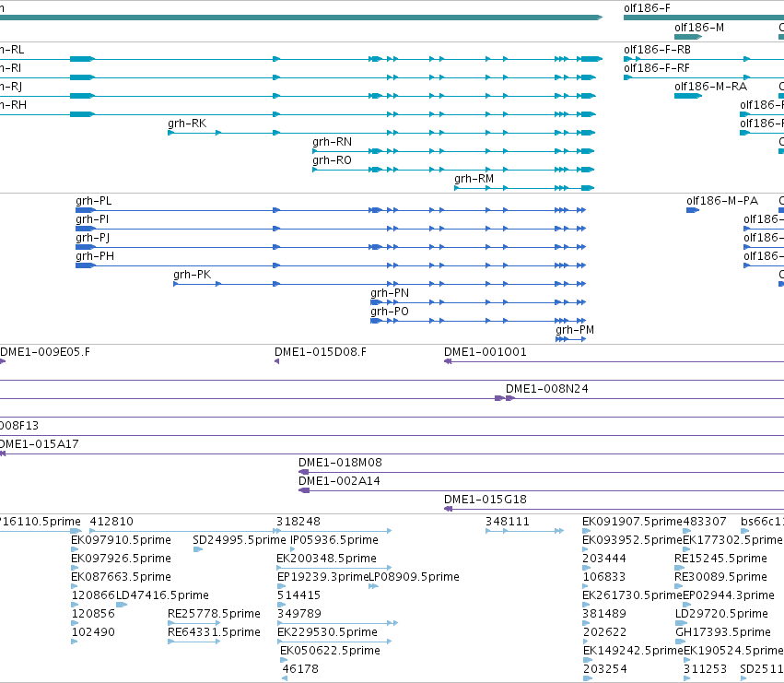Click the LD29720.5prime EST label

pos(721,614)
